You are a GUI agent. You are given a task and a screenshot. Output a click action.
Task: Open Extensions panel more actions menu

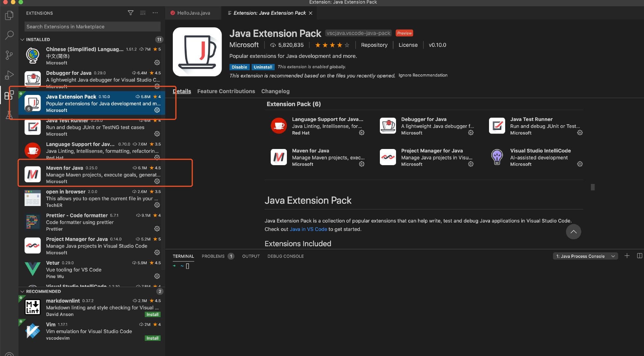click(155, 13)
